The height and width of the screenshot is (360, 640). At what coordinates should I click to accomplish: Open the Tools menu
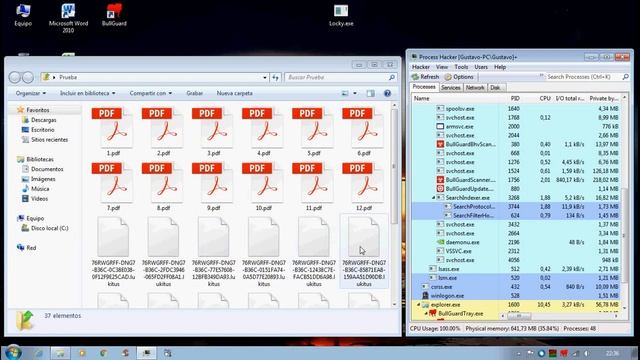pyautogui.click(x=461, y=67)
